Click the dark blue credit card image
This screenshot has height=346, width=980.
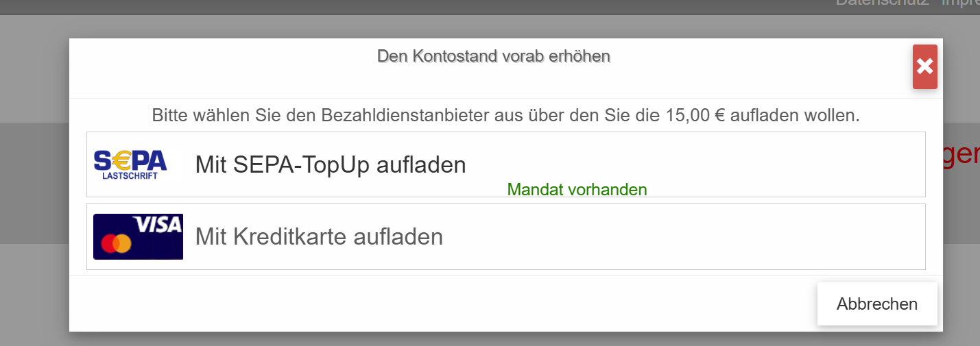138,236
